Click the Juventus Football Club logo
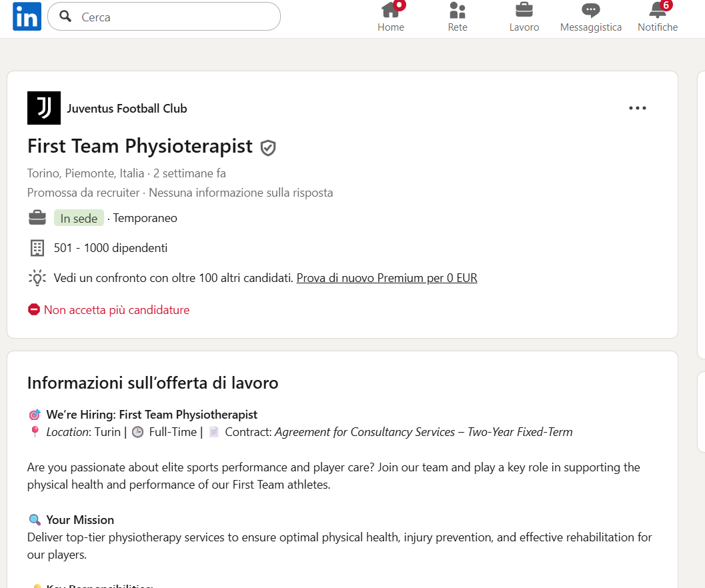The width and height of the screenshot is (705, 588). point(43,108)
